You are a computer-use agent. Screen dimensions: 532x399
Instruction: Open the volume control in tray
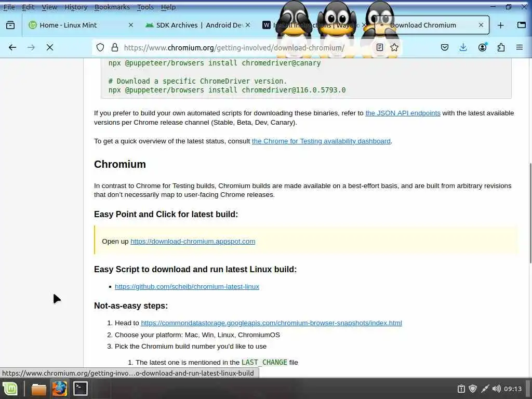coord(496,389)
